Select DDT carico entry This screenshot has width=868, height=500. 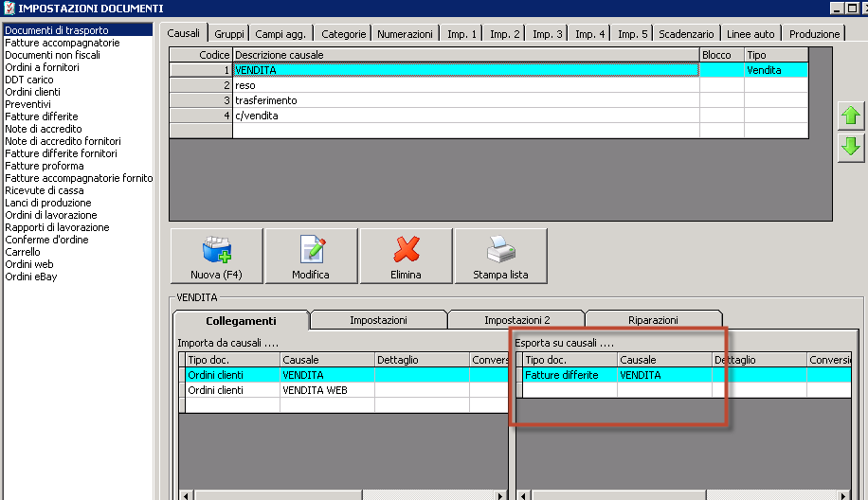point(78,80)
